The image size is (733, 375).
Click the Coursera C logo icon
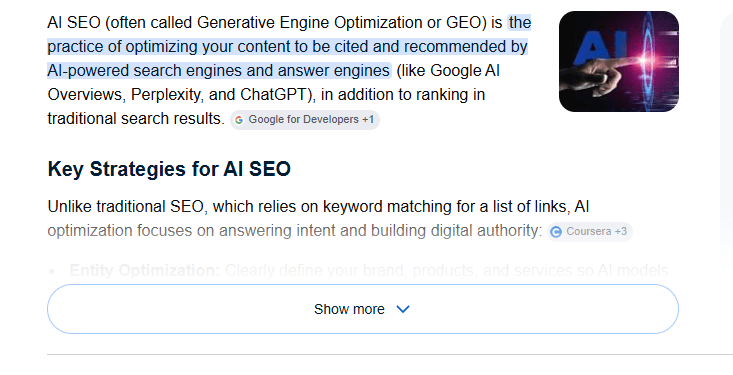[556, 232]
